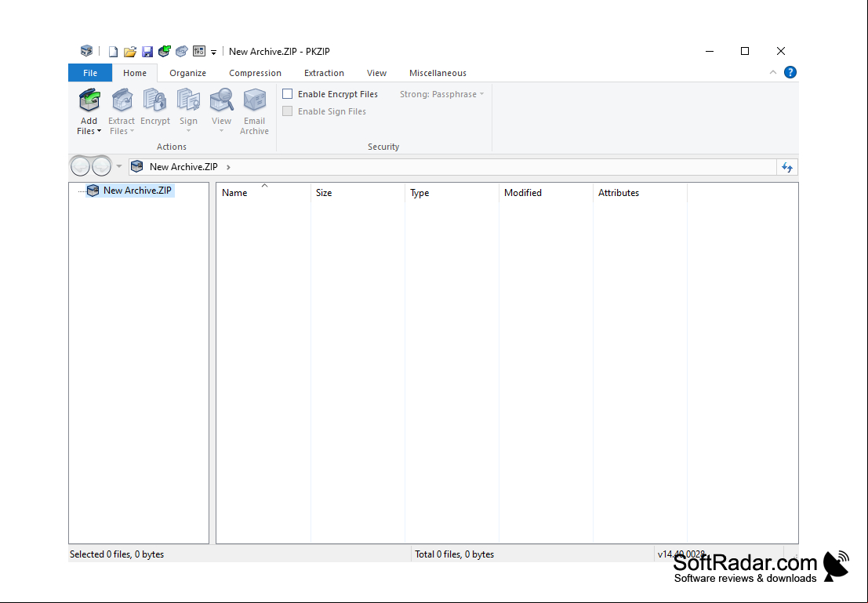Click the Add Files ribbon icon
This screenshot has height=603, width=868.
pos(89,100)
